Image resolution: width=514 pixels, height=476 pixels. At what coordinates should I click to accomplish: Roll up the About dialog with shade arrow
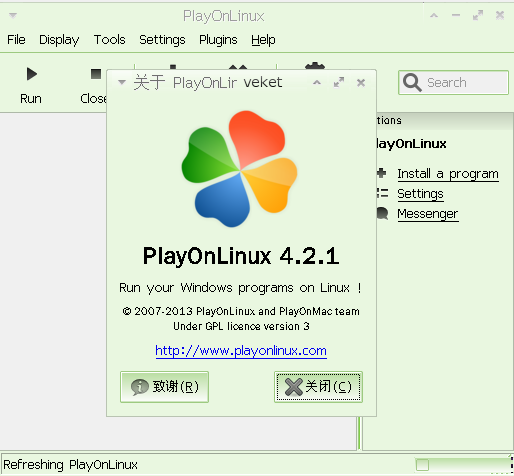point(317,82)
